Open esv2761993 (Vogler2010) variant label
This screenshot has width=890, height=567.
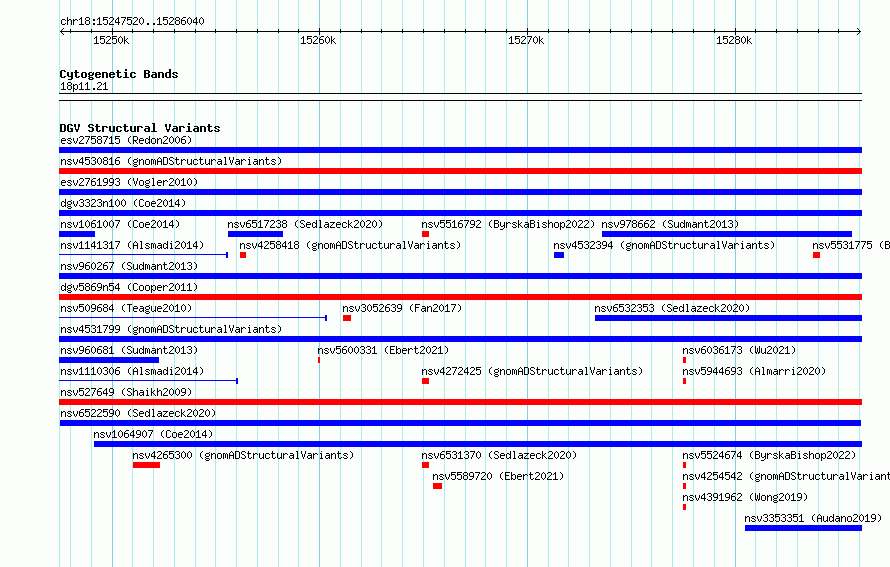129,182
